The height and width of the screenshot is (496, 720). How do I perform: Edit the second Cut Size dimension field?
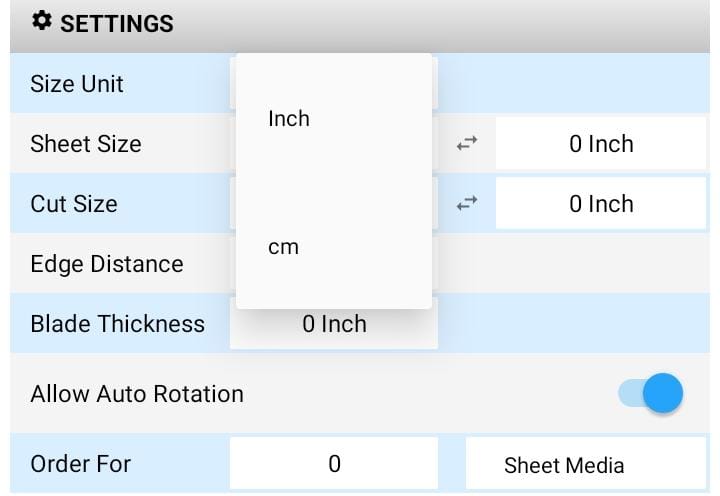tap(601, 203)
